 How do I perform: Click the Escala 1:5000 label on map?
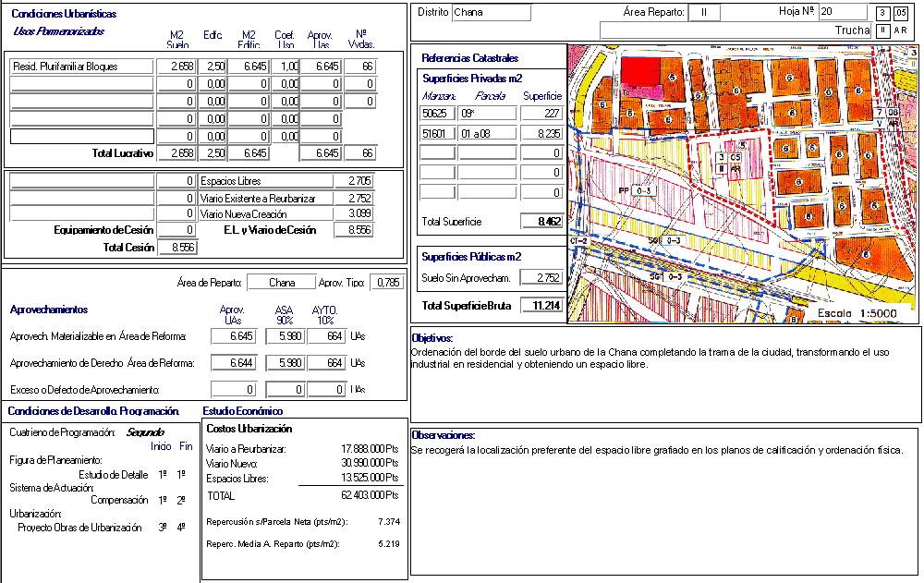(x=861, y=314)
